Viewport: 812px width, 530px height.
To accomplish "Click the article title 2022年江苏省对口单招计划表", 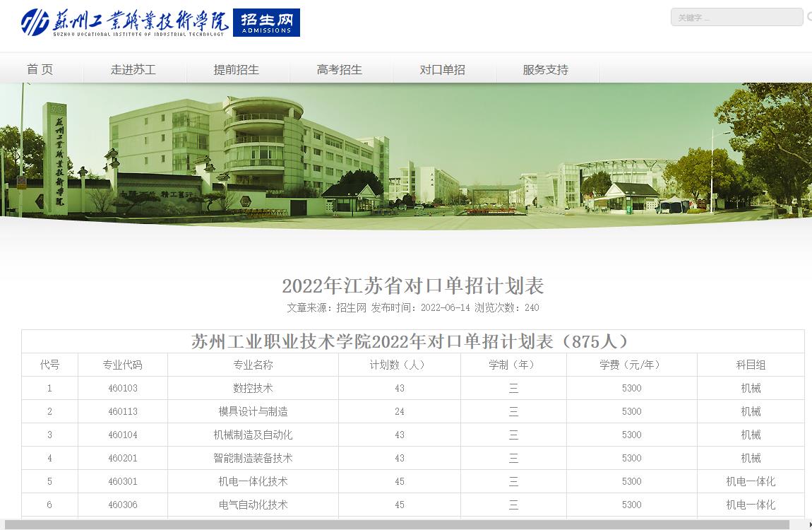I will pyautogui.click(x=413, y=285).
